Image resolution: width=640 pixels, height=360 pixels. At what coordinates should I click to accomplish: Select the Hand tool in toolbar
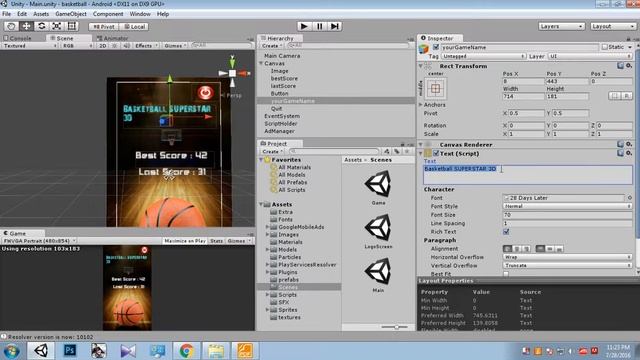11,26
